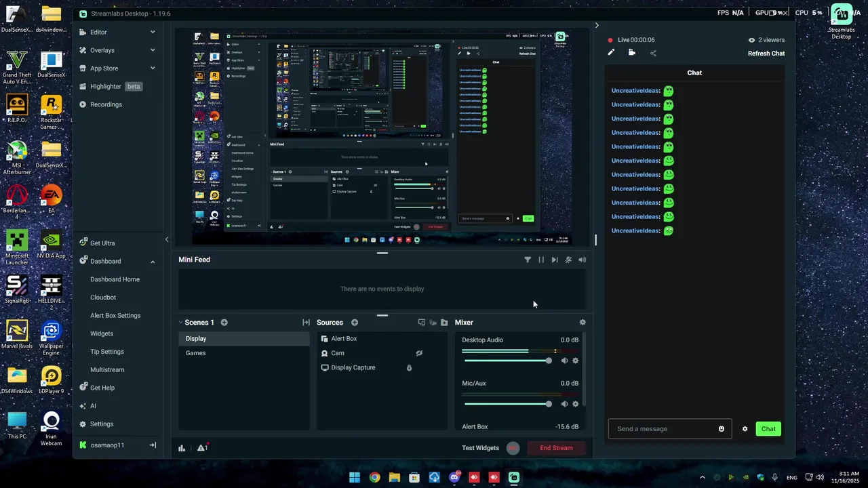Viewport: 868px width, 488px height.
Task: Click the share stream icon
Action: point(653,53)
